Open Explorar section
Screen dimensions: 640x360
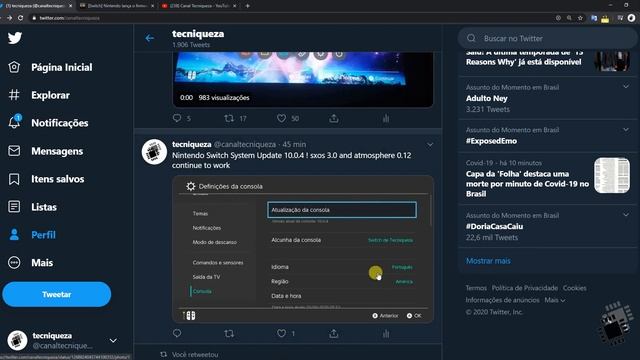click(39, 95)
